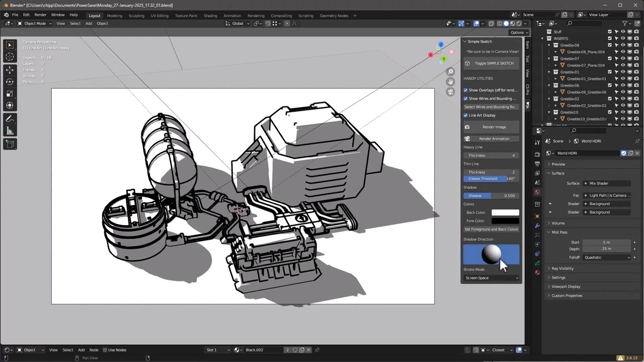Click the Toggle SIMPLE SKETCH button

492,63
